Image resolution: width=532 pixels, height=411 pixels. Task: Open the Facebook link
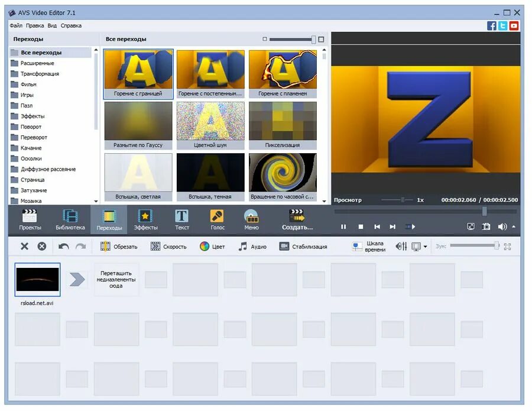[491, 26]
